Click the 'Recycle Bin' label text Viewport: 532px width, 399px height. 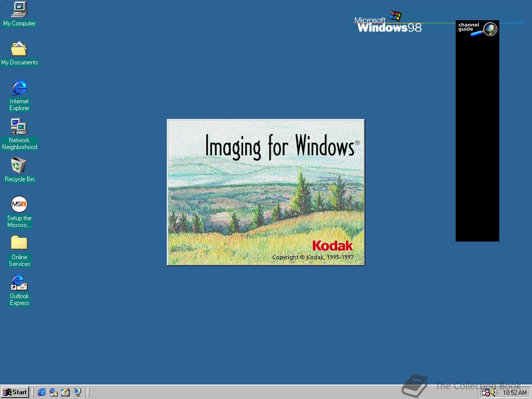19,179
